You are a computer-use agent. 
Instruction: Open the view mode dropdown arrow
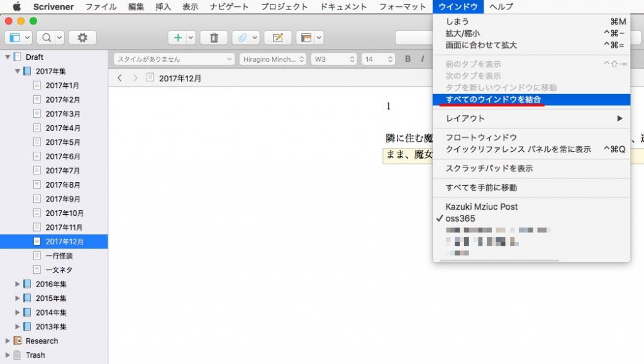pos(27,37)
